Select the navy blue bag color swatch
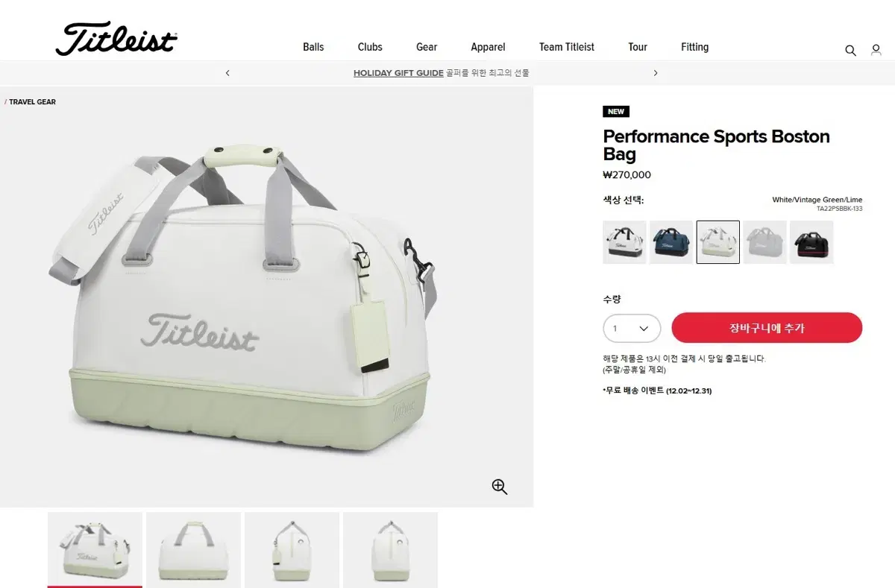Viewport: 895px width, 588px height. [x=671, y=242]
